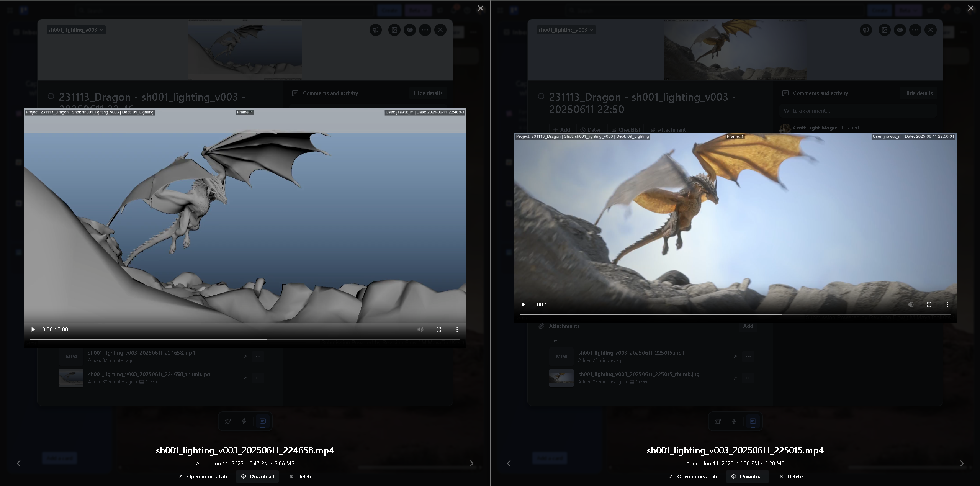This screenshot has height=486, width=980.
Task: Open left attachment in new tab
Action: coord(203,476)
